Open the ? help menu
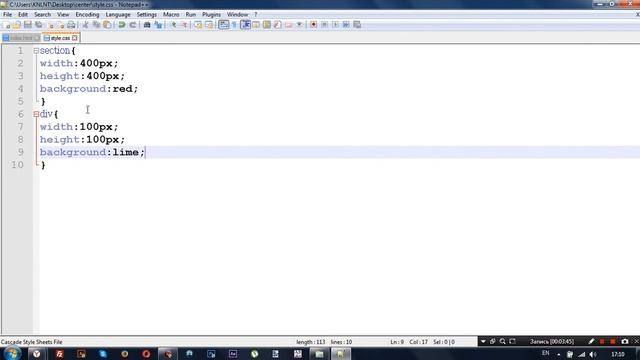Viewport: 640px width, 360px height. click(256, 15)
